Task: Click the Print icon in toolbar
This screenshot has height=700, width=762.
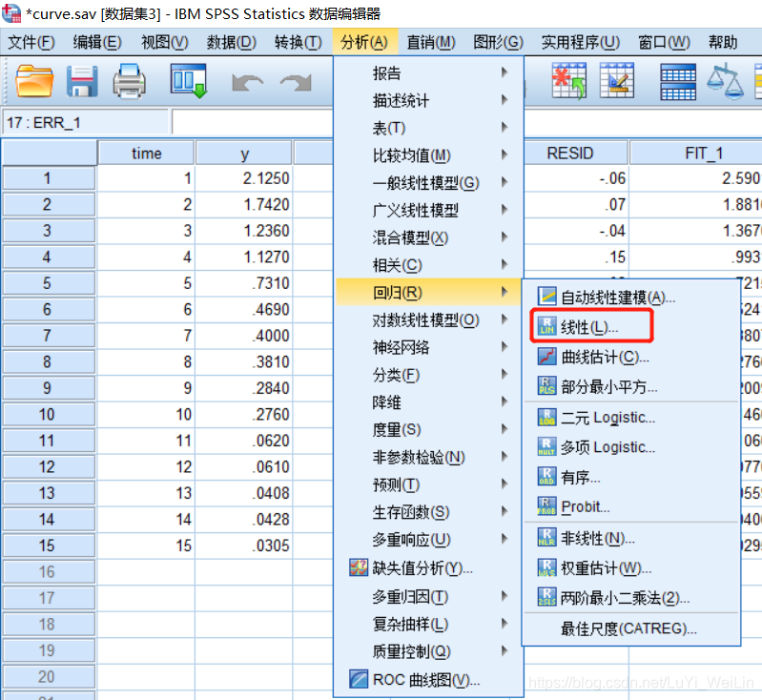Action: click(x=129, y=81)
